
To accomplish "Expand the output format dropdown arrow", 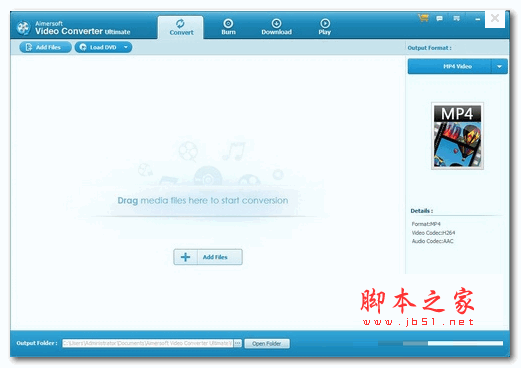I will (x=499, y=66).
